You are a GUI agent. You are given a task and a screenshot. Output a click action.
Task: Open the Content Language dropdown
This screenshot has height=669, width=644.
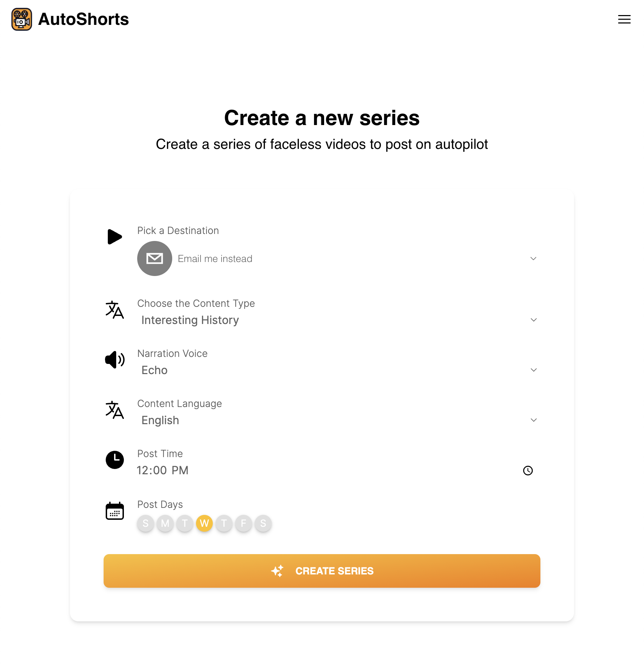point(533,420)
